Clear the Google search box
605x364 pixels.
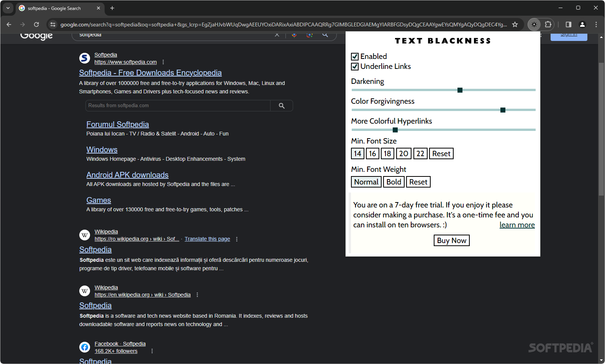tap(277, 35)
